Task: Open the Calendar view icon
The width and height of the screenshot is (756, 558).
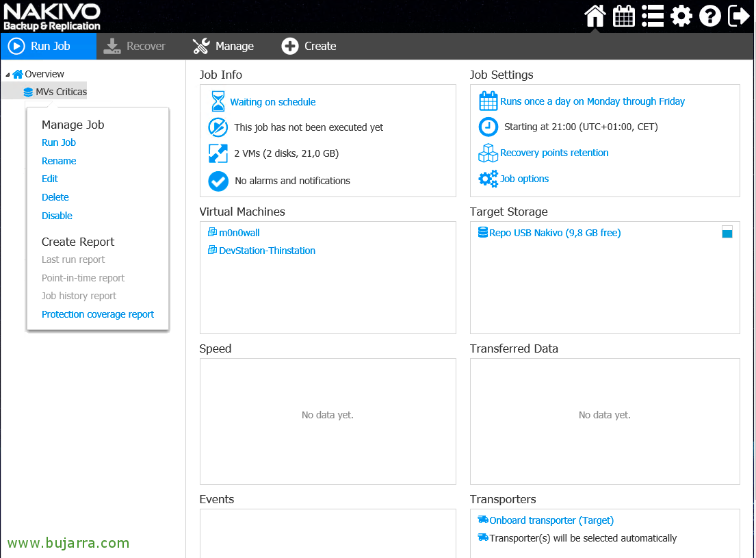Action: point(623,16)
